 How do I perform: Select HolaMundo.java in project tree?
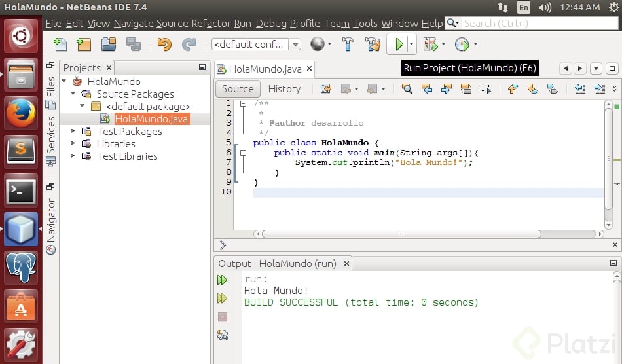click(151, 119)
